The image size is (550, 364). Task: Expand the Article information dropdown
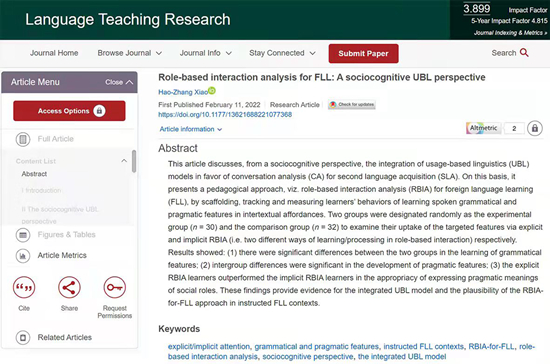(191, 129)
